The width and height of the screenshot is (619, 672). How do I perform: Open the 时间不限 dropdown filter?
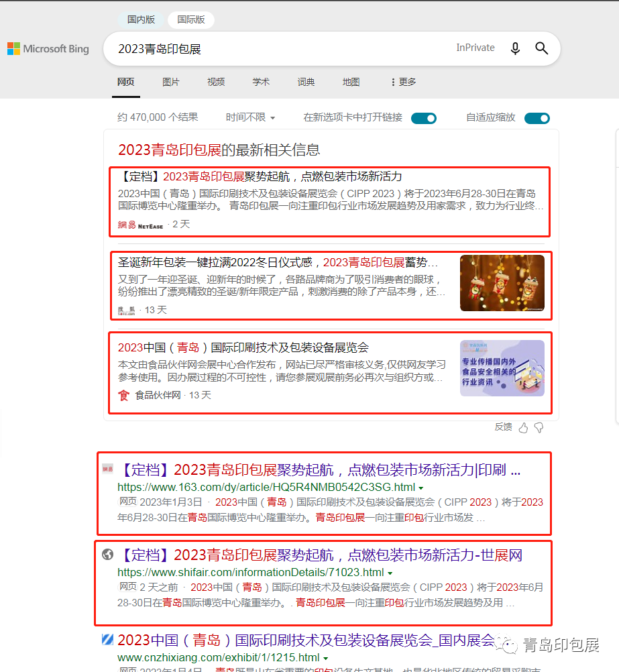pyautogui.click(x=250, y=117)
